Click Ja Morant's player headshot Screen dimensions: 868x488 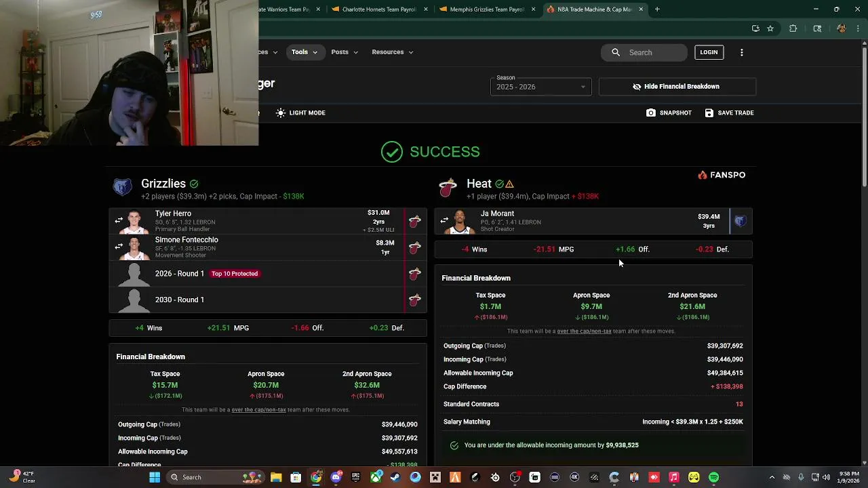pyautogui.click(x=460, y=222)
